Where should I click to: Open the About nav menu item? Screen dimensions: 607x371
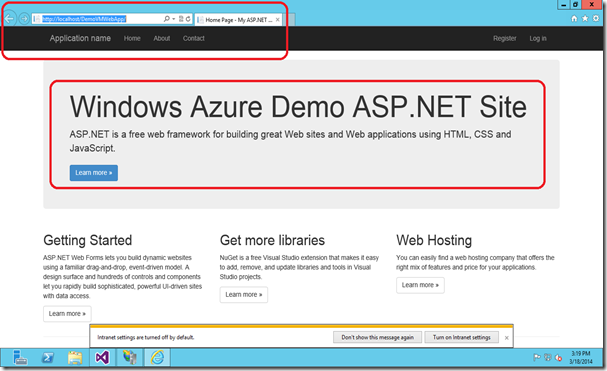coord(161,38)
